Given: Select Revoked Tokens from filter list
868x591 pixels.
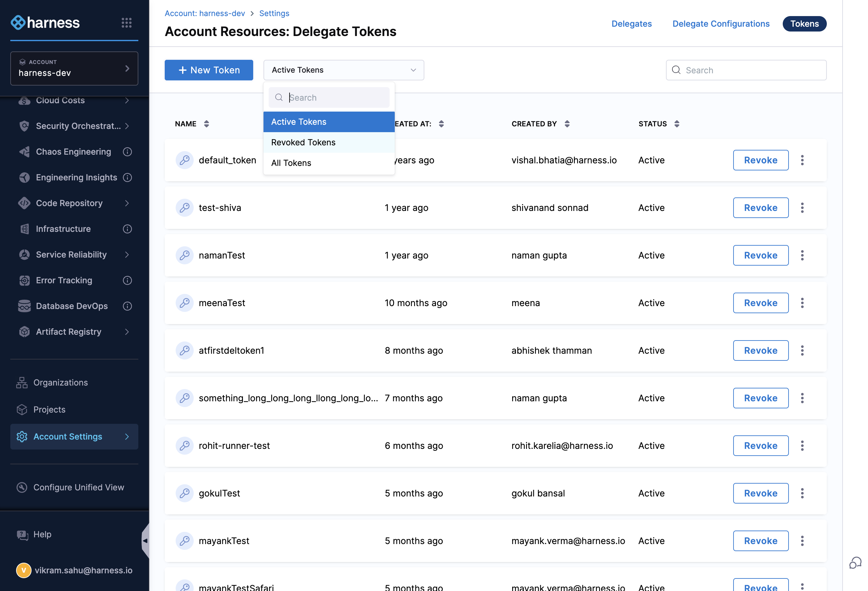Looking at the screenshot, I should [329, 142].
